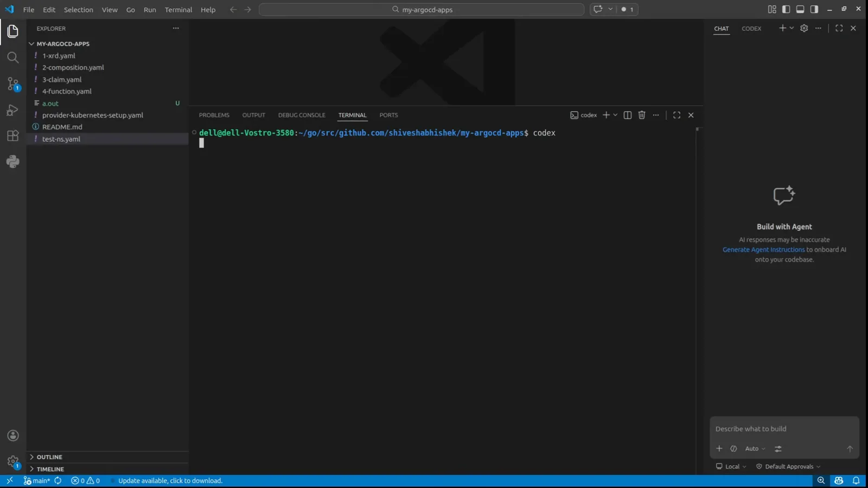Open the Extensions view
Screen dimensions: 868x488
[13, 136]
